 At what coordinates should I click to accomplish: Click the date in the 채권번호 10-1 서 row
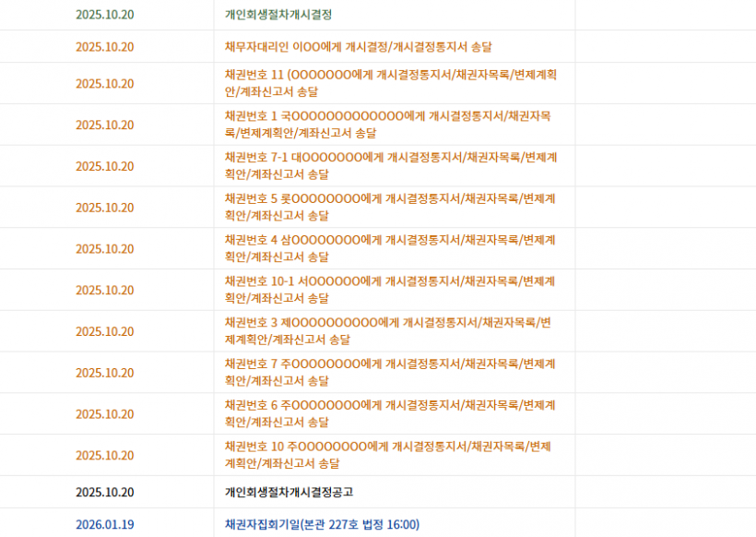[x=104, y=290]
